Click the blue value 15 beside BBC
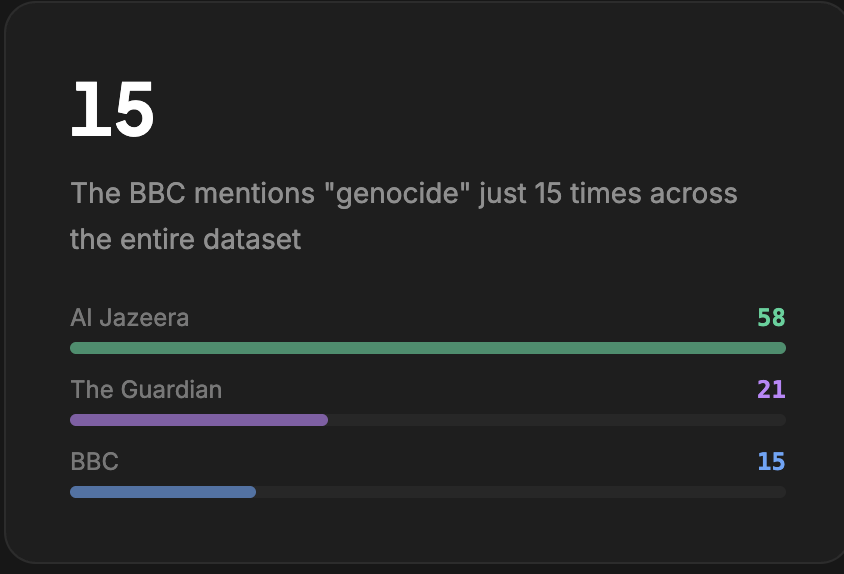 coord(771,462)
